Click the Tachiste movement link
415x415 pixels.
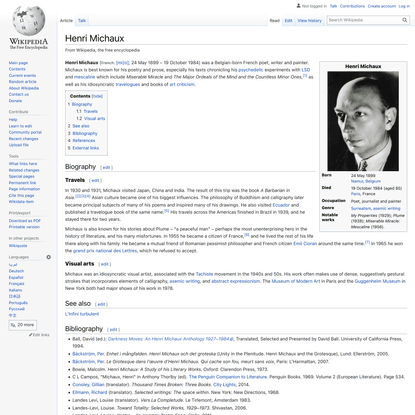coord(204,274)
